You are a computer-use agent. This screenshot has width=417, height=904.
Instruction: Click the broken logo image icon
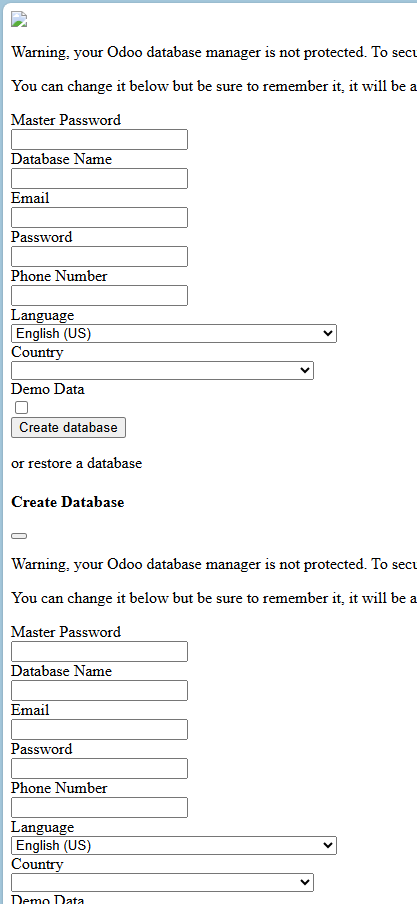click(x=19, y=20)
